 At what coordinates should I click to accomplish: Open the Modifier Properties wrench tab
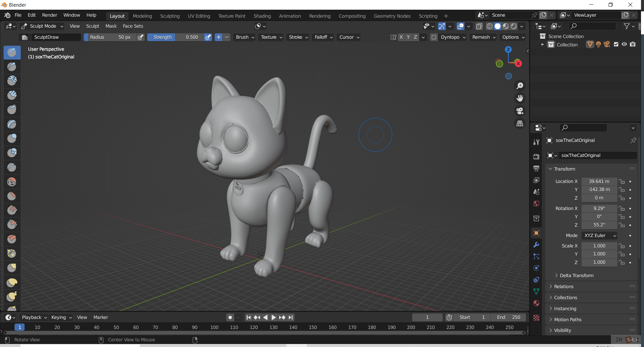pyautogui.click(x=536, y=245)
